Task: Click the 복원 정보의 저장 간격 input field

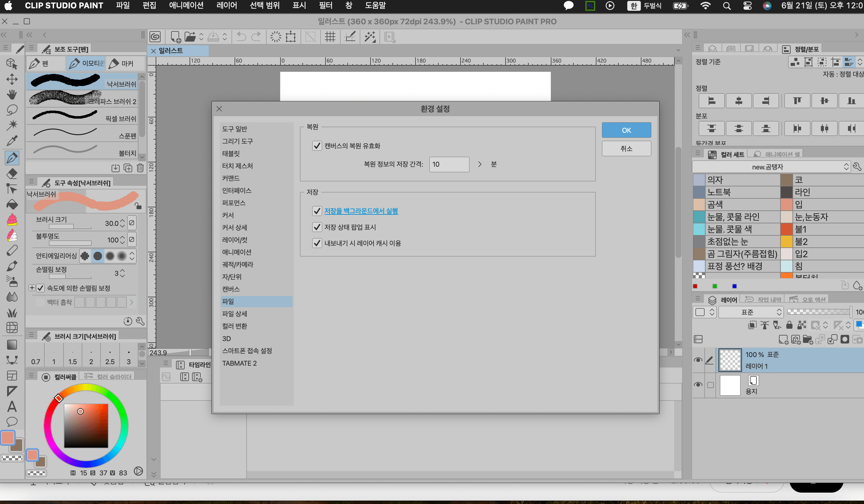Action: coord(449,164)
